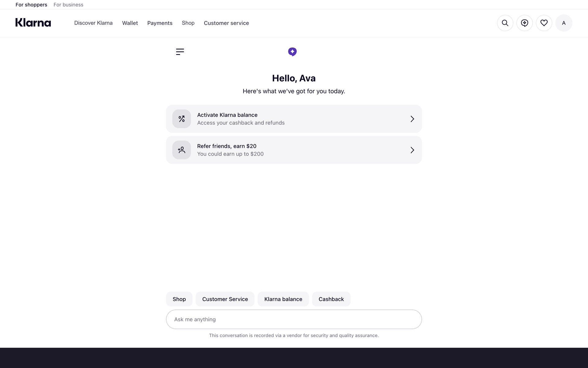Click the conversation recording disclaimer text
This screenshot has width=588, height=368.
click(x=294, y=335)
